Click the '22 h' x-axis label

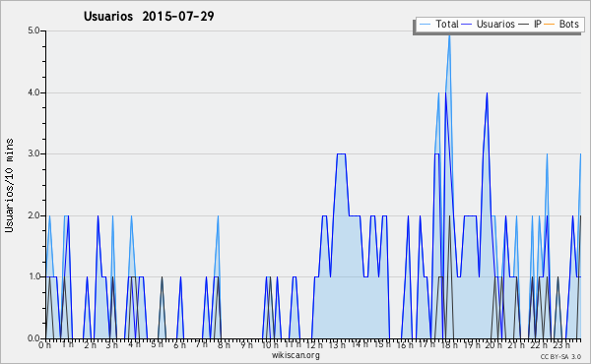pos(539,345)
